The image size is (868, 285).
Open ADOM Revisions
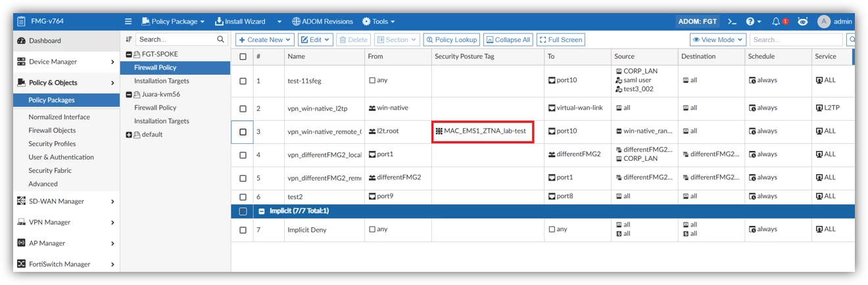tap(322, 22)
